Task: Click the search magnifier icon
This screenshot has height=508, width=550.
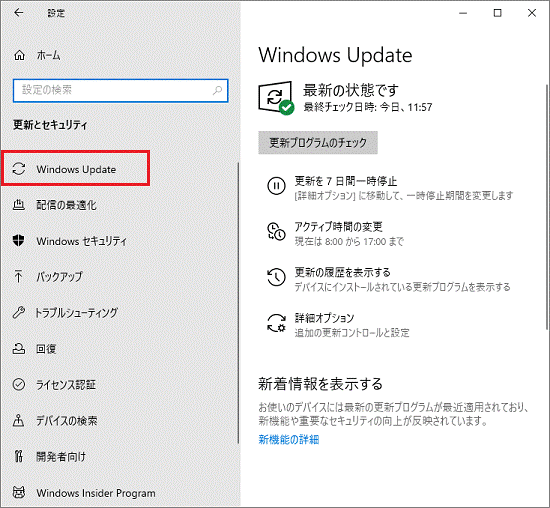Action: click(217, 91)
